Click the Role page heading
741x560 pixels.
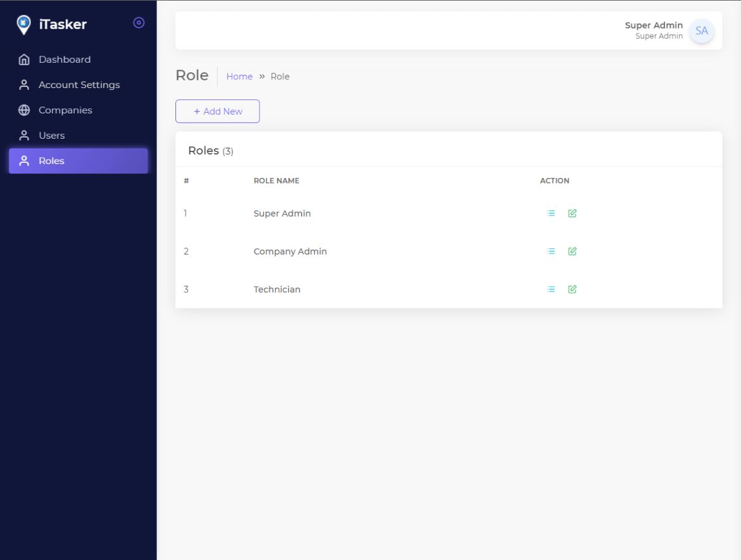192,75
